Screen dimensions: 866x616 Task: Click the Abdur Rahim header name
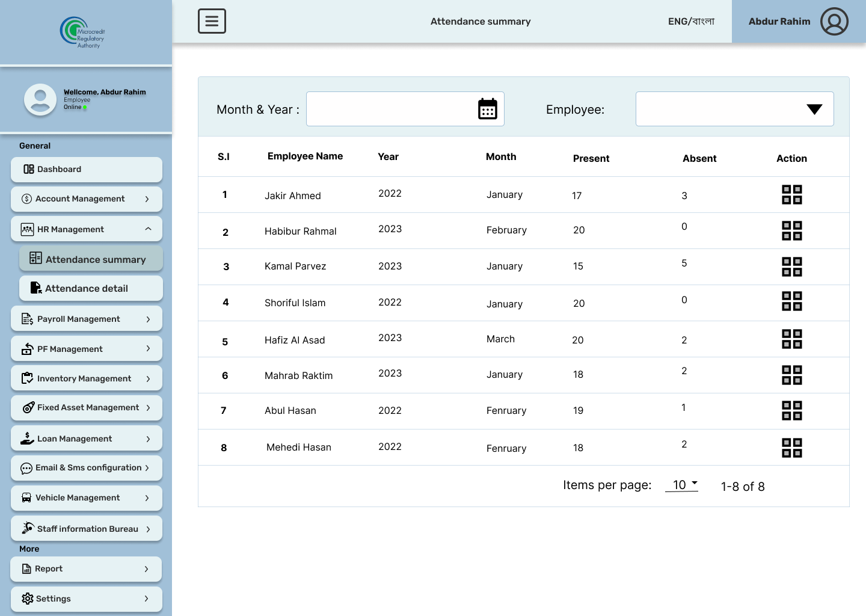tap(779, 21)
